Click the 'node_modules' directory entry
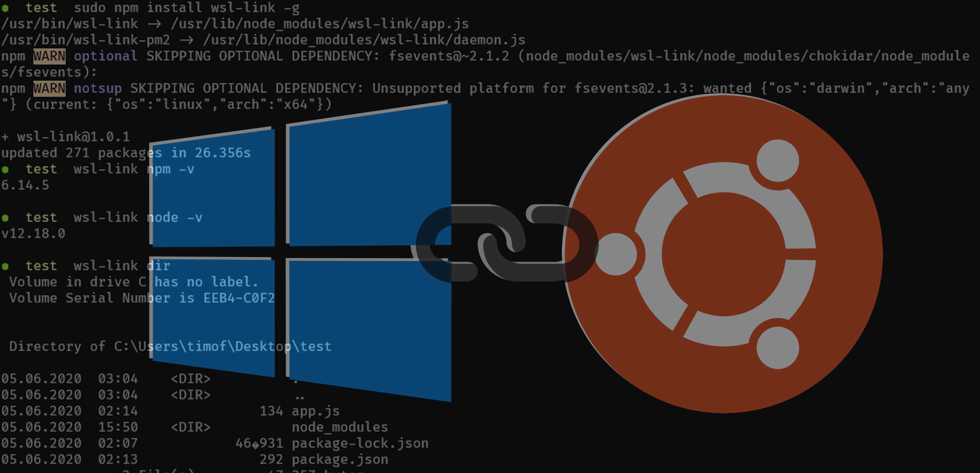Screen dimensions: 980x473 click(x=340, y=427)
